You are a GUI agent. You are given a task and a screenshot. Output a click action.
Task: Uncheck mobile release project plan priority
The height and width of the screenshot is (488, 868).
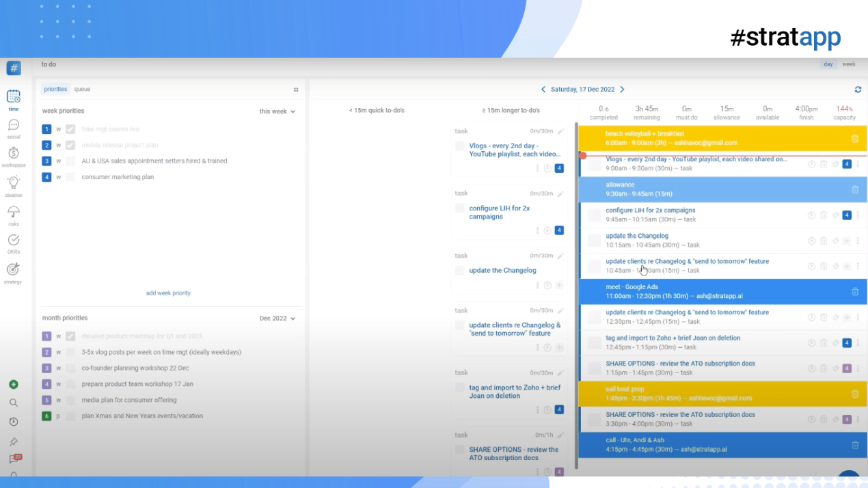(70, 145)
